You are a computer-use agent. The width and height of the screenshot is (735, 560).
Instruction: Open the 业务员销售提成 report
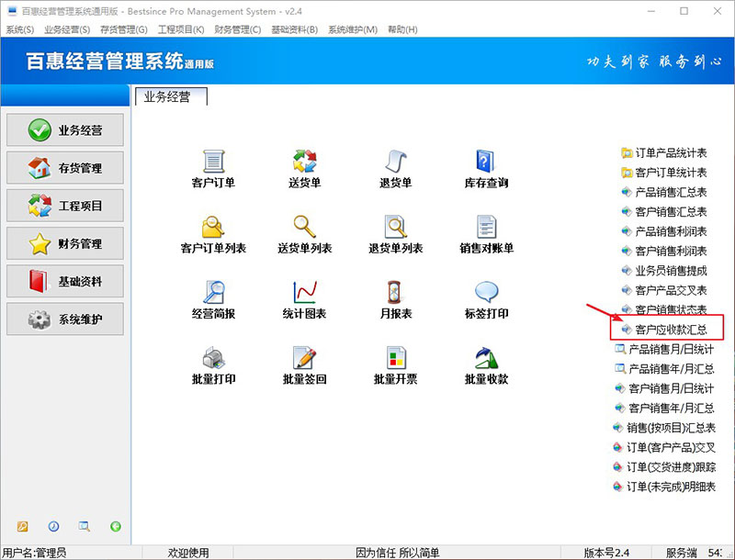(x=663, y=271)
